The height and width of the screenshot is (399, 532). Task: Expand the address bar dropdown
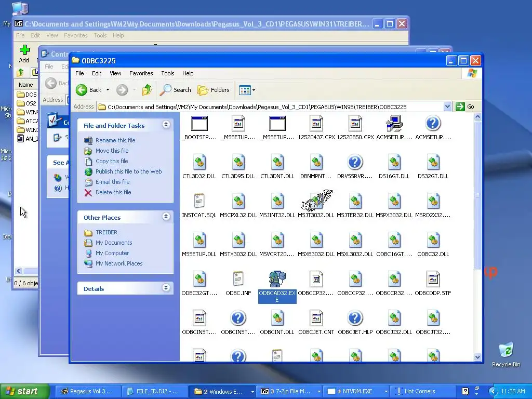click(447, 107)
